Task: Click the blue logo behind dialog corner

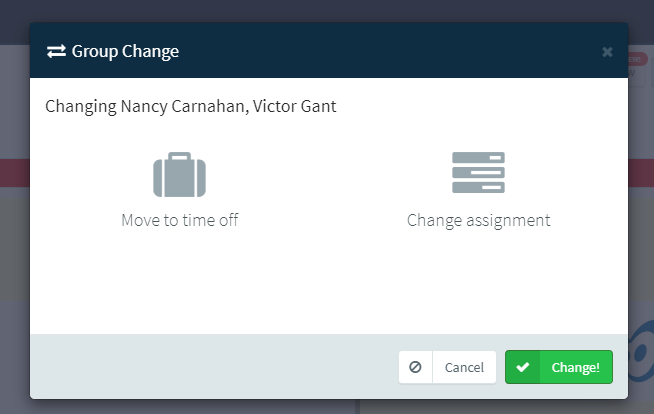Action: tap(641, 352)
